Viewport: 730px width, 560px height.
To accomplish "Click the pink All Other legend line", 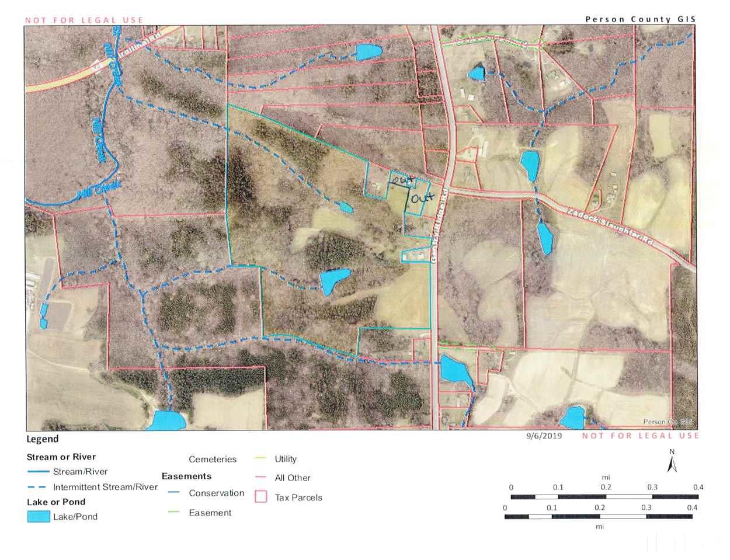I will click(x=261, y=478).
